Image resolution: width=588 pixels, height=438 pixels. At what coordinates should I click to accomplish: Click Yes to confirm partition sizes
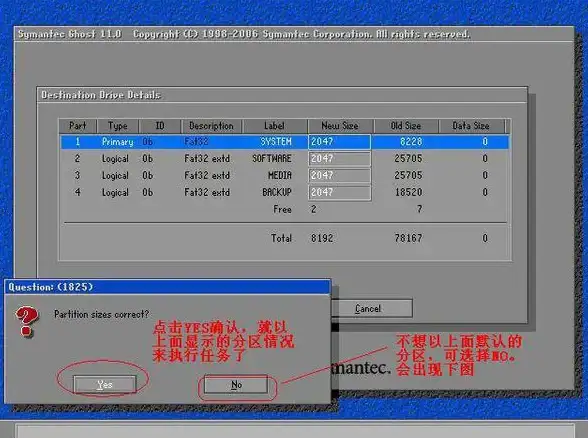tap(105, 384)
